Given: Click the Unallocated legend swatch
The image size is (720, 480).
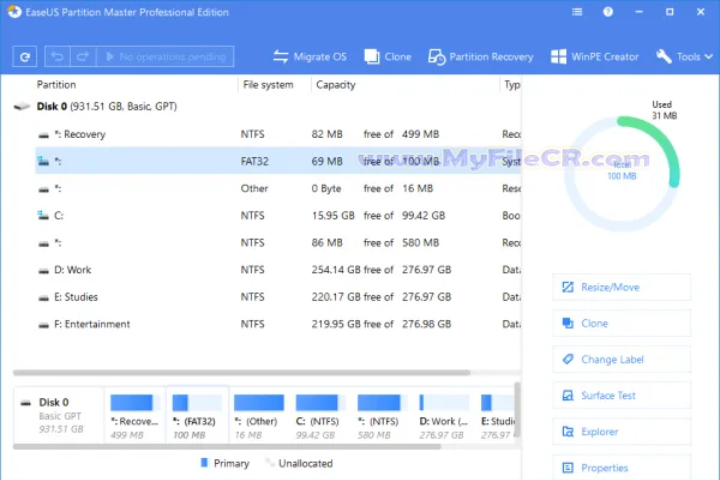Looking at the screenshot, I should coord(270,463).
